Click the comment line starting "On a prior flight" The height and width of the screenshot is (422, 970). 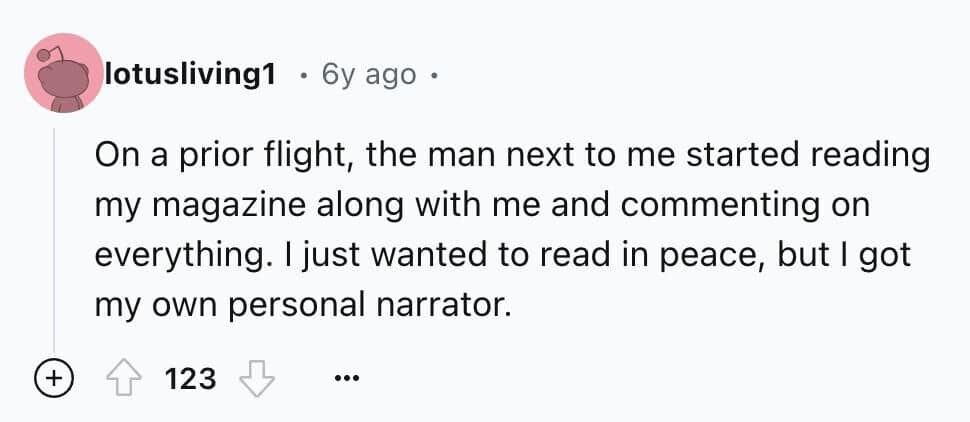tap(512, 156)
